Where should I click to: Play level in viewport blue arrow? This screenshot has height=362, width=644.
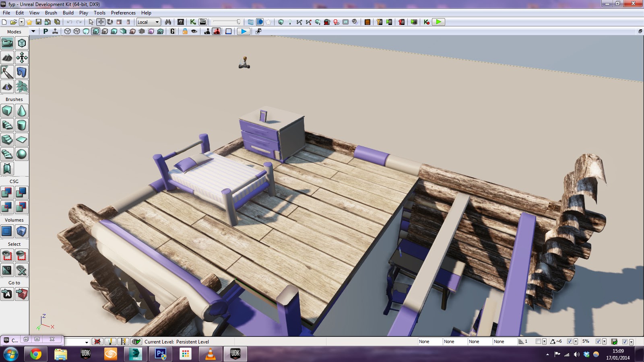[244, 31]
